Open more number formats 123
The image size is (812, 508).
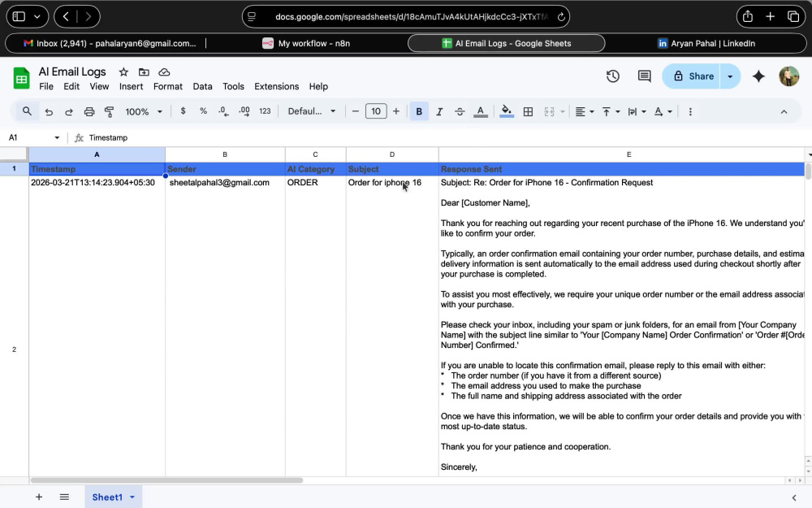(x=265, y=111)
